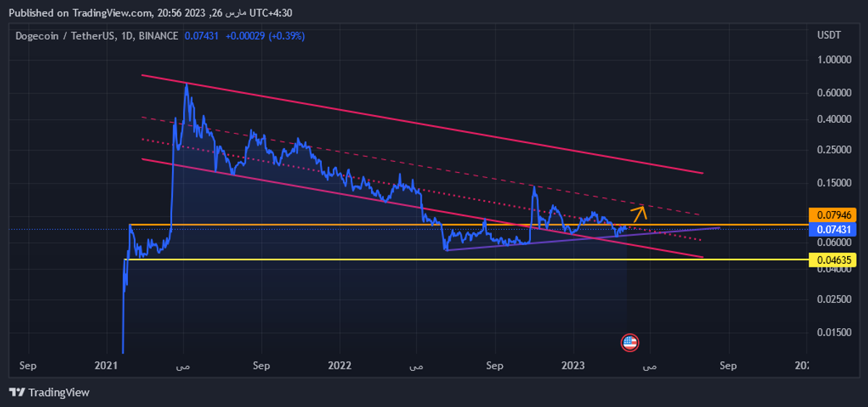This screenshot has width=868, height=407.
Task: Click the USDT currency label
Action: click(828, 35)
